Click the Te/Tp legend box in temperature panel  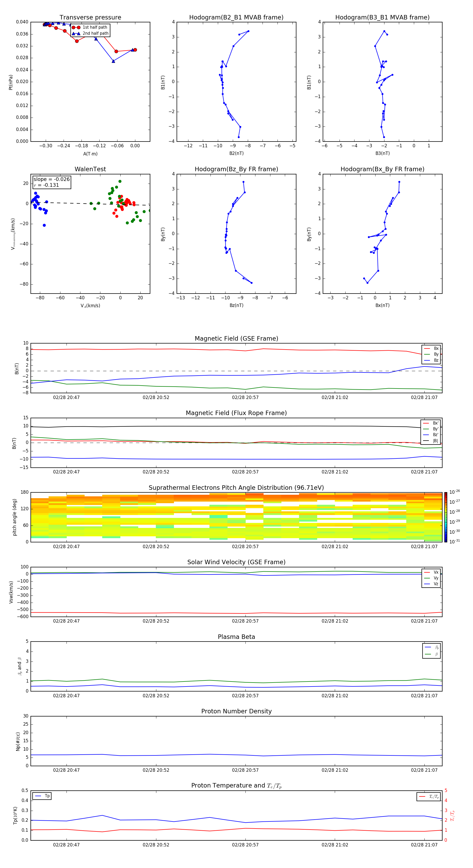(429, 796)
